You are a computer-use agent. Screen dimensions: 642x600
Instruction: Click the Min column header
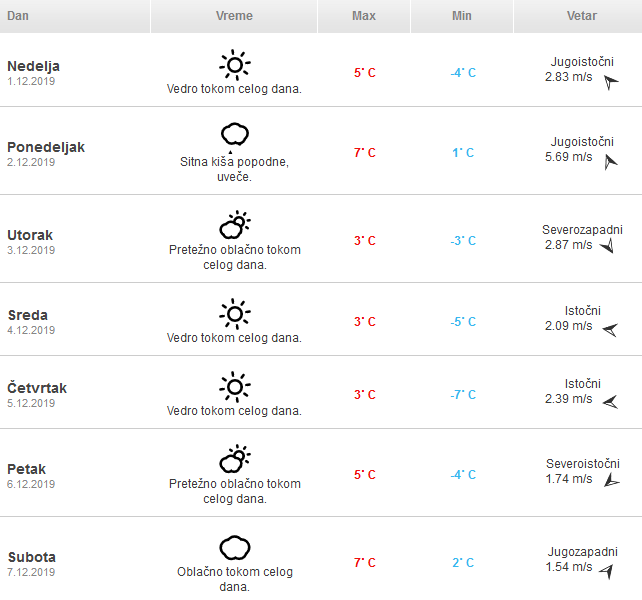(461, 16)
